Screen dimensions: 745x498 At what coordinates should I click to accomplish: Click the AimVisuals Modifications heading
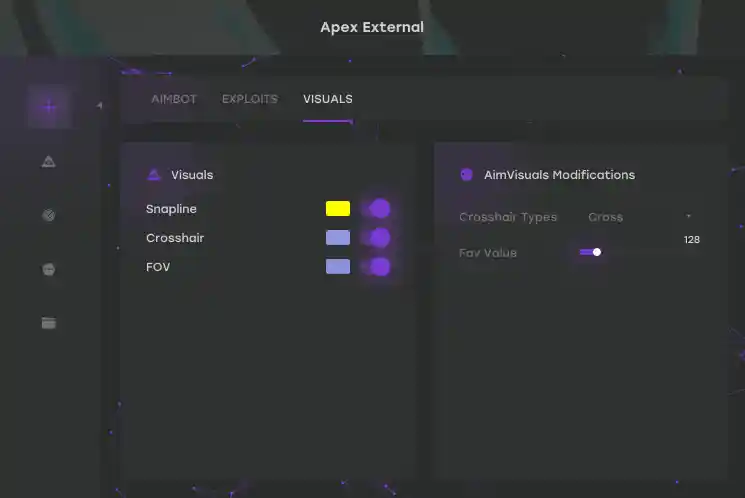[x=559, y=175]
